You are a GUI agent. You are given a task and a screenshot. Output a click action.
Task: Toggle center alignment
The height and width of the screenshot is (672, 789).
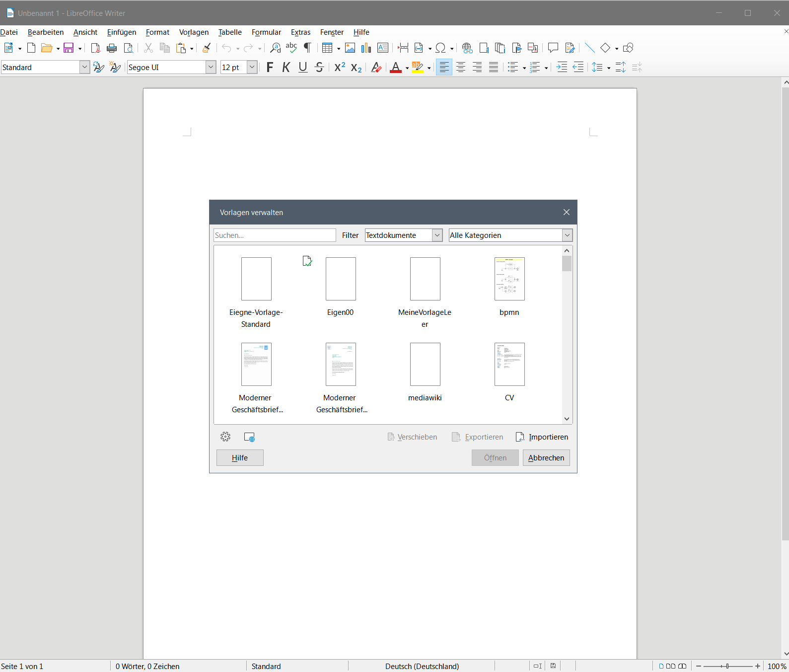pos(461,68)
